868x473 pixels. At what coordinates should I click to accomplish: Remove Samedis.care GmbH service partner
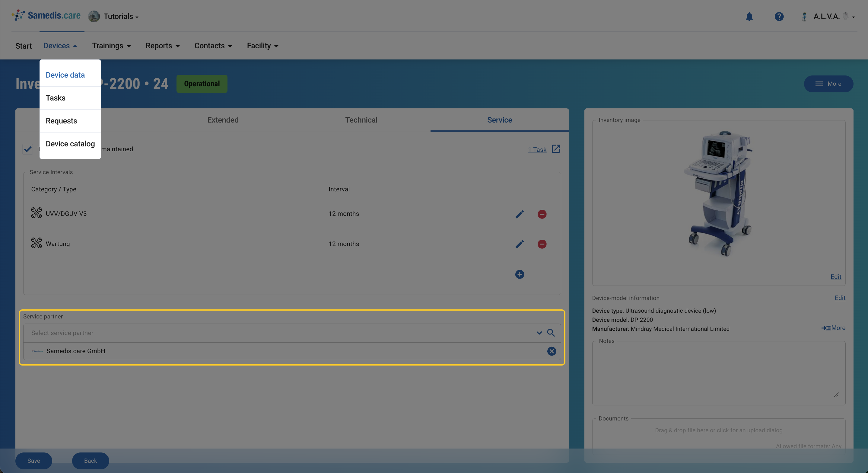tap(551, 351)
